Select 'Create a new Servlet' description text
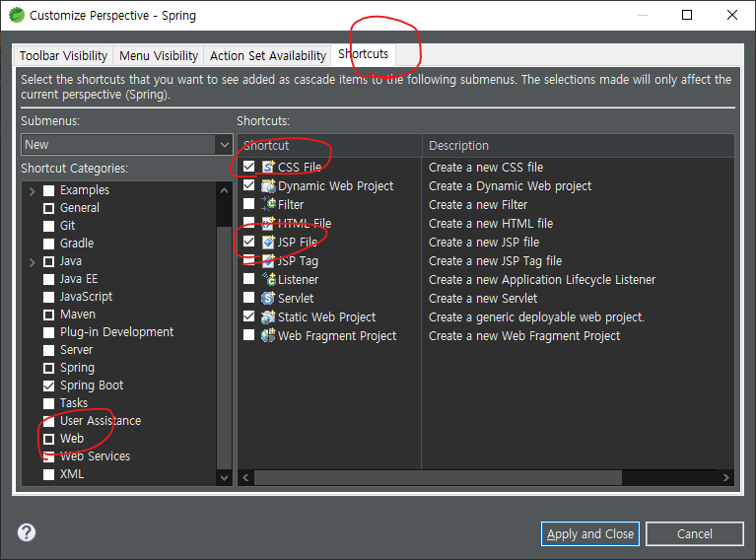Image resolution: width=756 pixels, height=560 pixels. click(x=483, y=299)
